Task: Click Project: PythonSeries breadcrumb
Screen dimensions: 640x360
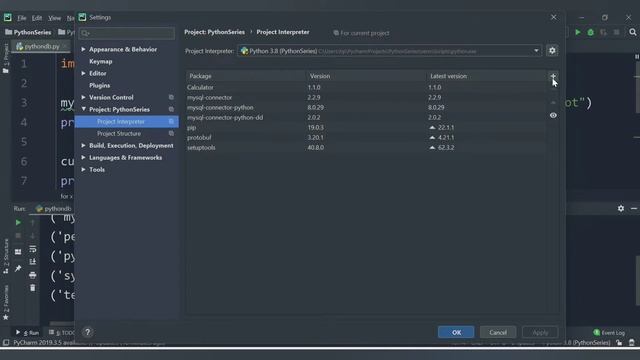Action: [x=214, y=32]
